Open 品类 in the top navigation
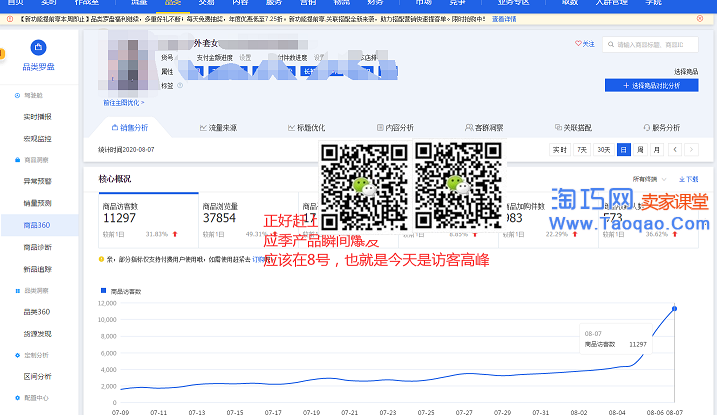Viewport: 717px width, 415px height. pyautogui.click(x=173, y=3)
